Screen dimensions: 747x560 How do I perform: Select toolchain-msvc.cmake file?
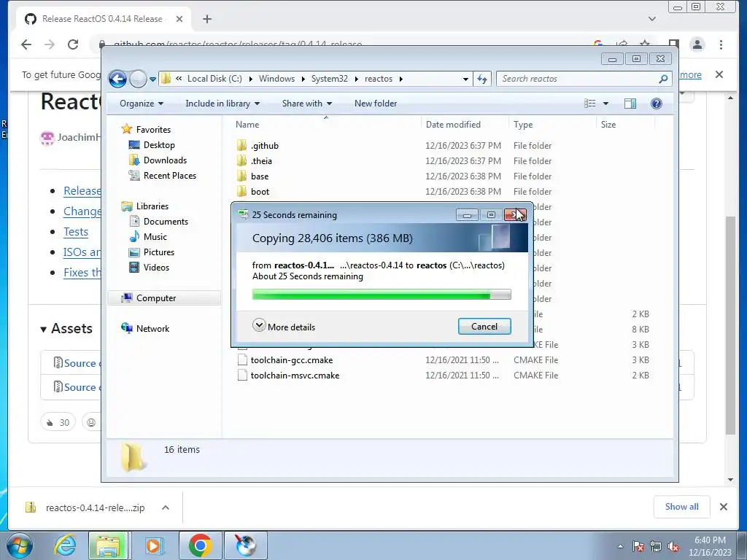[295, 376]
